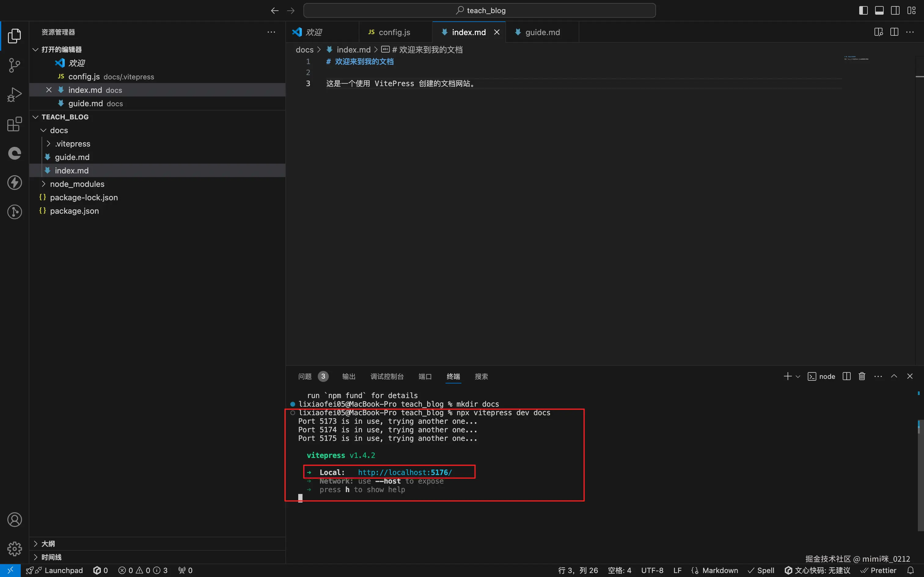924x577 pixels.
Task: Open the Accounts icon in activity bar
Action: click(x=14, y=520)
